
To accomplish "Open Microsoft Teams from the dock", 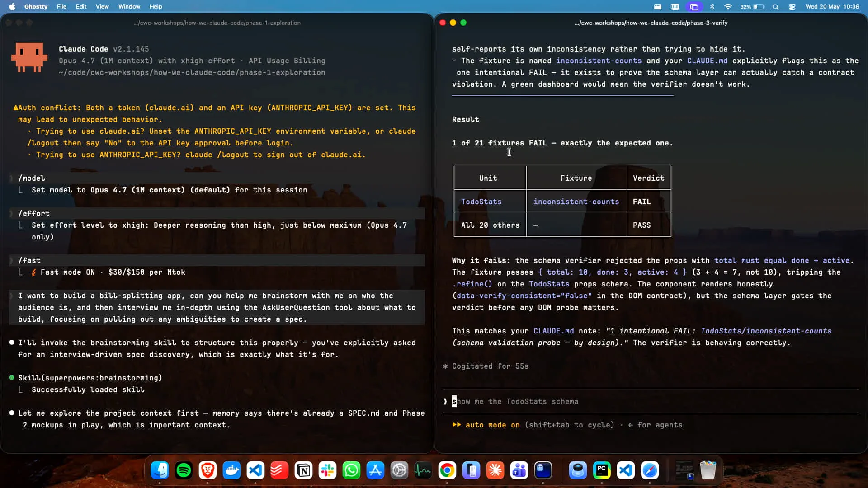I will [519, 470].
